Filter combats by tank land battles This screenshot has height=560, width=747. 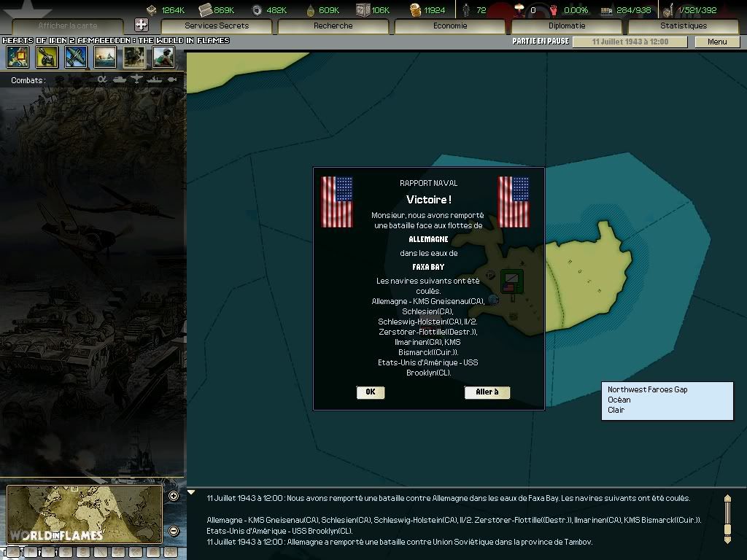click(x=120, y=79)
